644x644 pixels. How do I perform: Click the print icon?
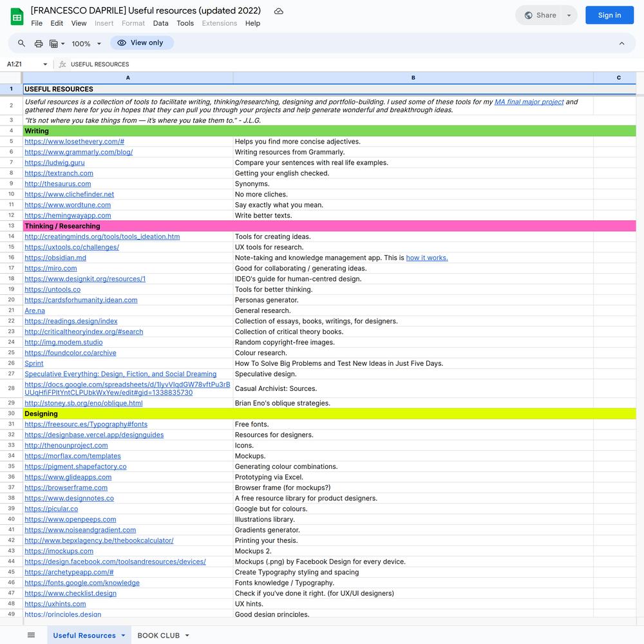(39, 44)
